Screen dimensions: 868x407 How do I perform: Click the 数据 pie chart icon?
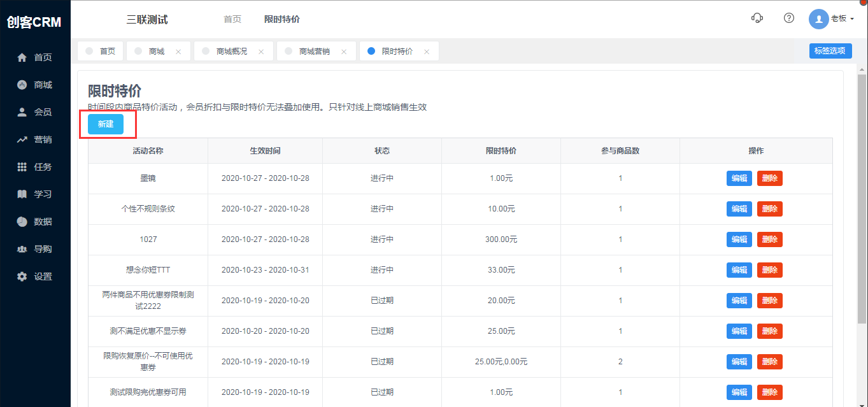click(22, 222)
